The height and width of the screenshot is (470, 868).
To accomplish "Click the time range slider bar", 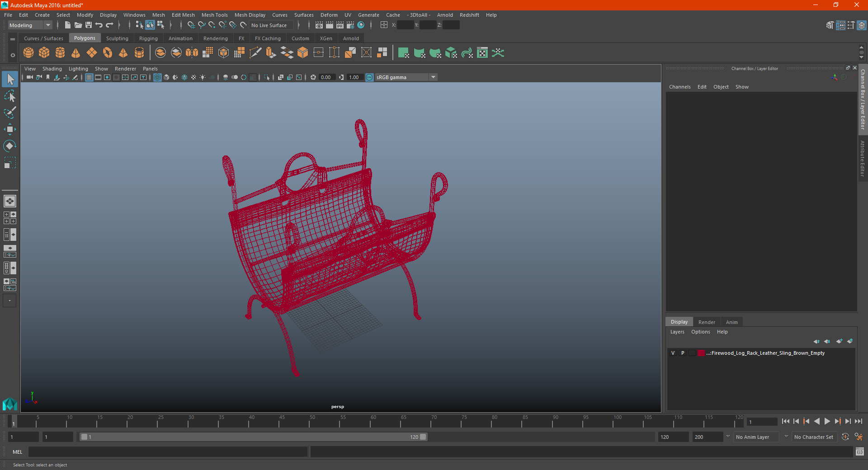I will pos(253,437).
